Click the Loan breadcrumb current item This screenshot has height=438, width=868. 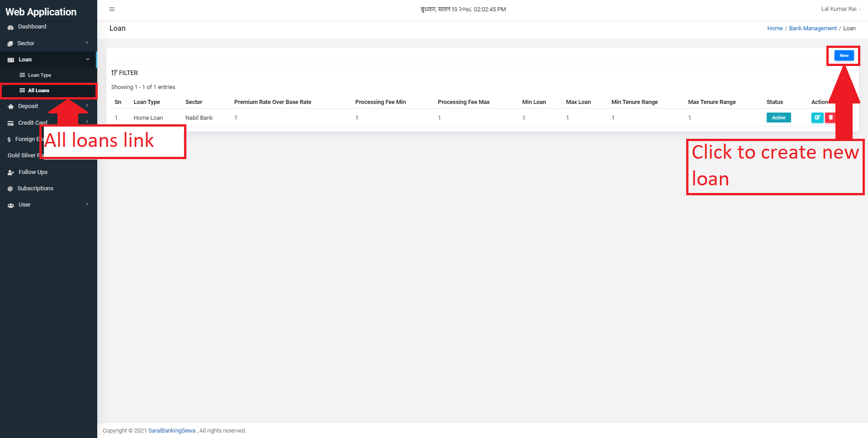pyautogui.click(x=849, y=28)
